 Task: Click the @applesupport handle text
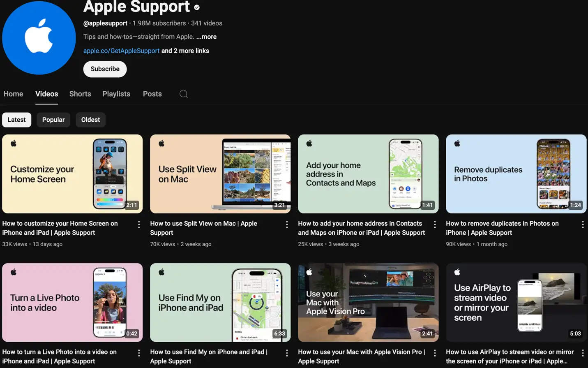point(105,23)
